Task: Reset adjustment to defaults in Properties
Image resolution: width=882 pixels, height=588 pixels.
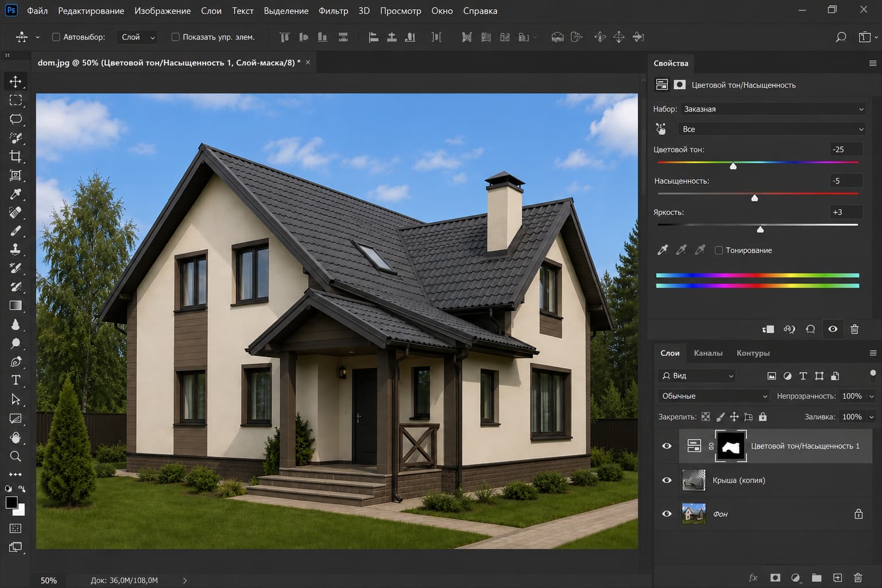Action: (810, 329)
